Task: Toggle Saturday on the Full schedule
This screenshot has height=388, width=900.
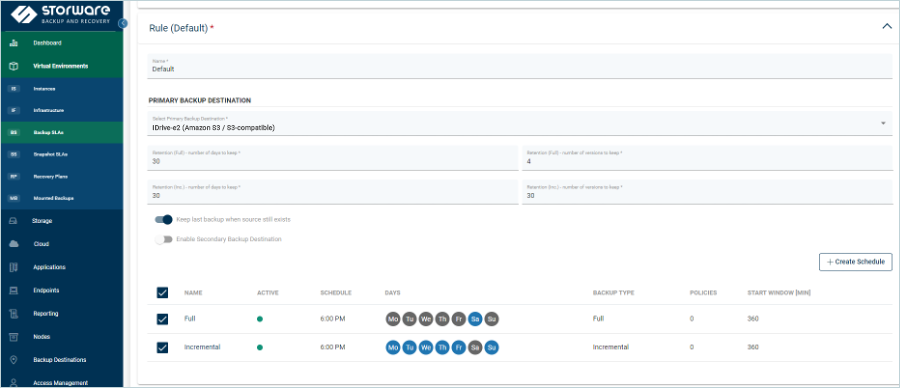Action: [x=475, y=319]
